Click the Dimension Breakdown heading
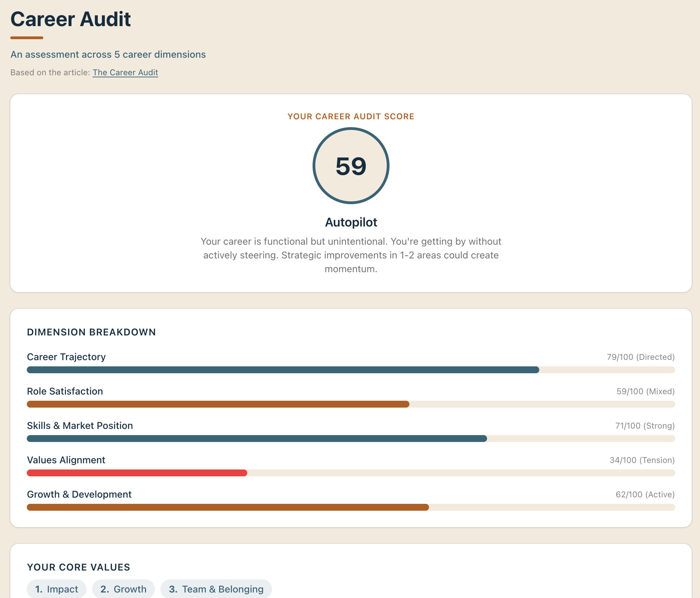 (x=91, y=332)
